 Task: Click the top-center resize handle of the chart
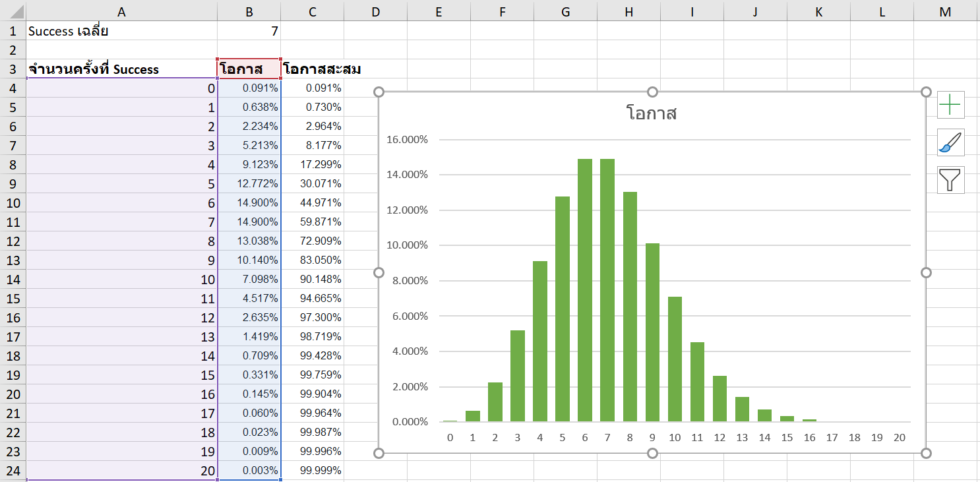tap(653, 92)
